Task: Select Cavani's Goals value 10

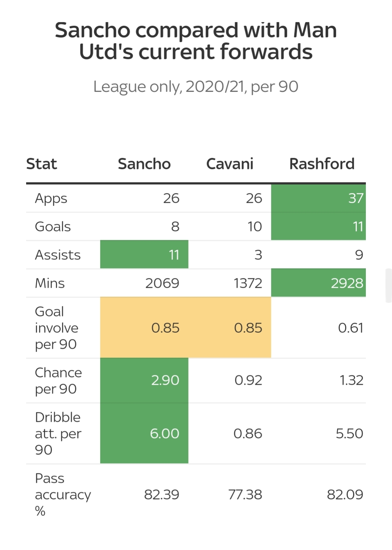Action: (255, 227)
